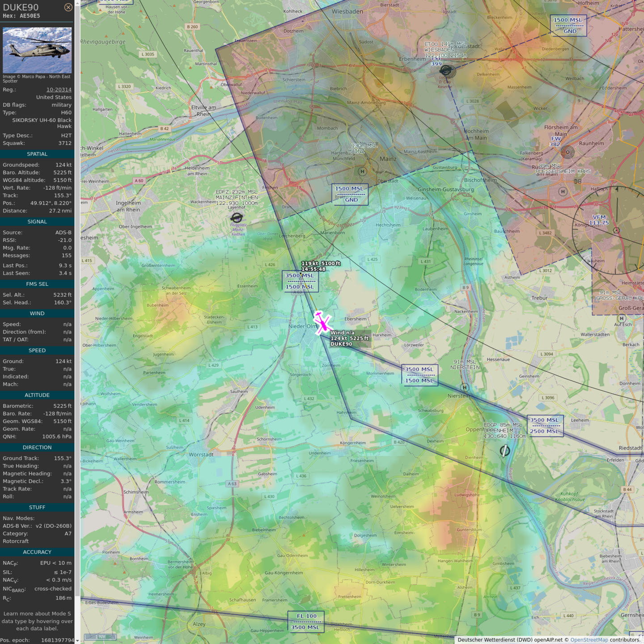The image size is (644, 644).
Task: Click the sidebar scroll down arrow
Action: pos(77,640)
